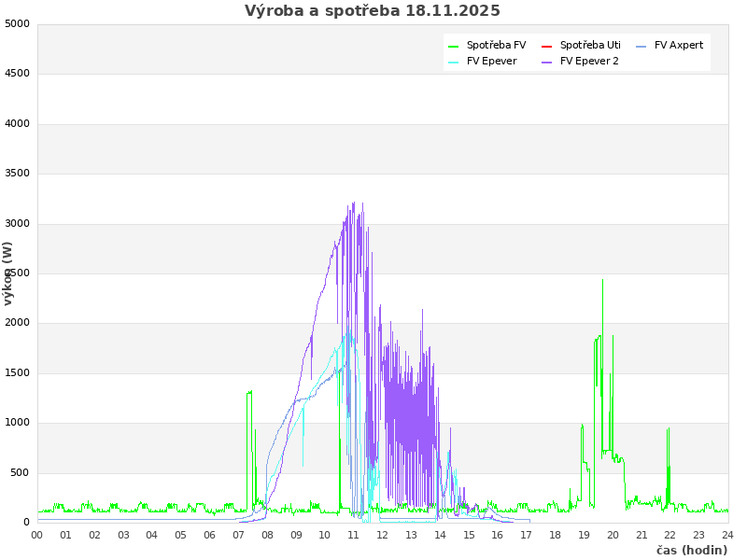Screen dimensions: 747x560
Task: Hide the FV Axpert series via legend label
Action: (x=679, y=46)
